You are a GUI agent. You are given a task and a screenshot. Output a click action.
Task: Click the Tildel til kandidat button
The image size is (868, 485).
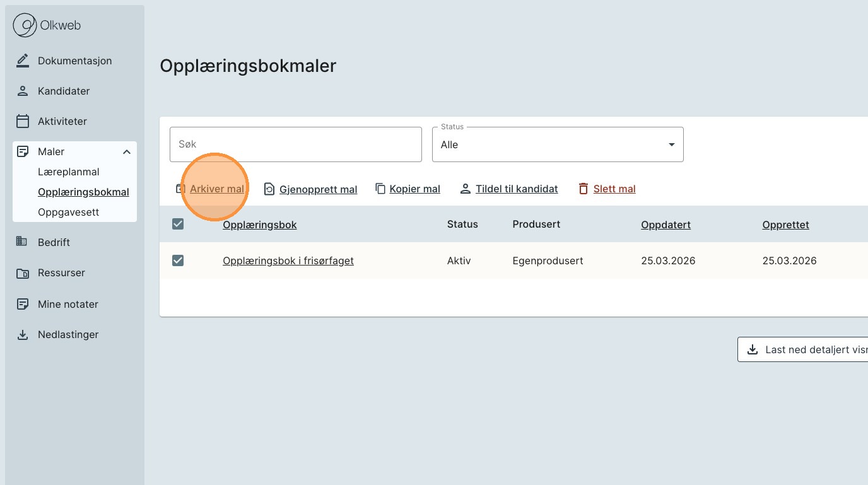coord(516,189)
